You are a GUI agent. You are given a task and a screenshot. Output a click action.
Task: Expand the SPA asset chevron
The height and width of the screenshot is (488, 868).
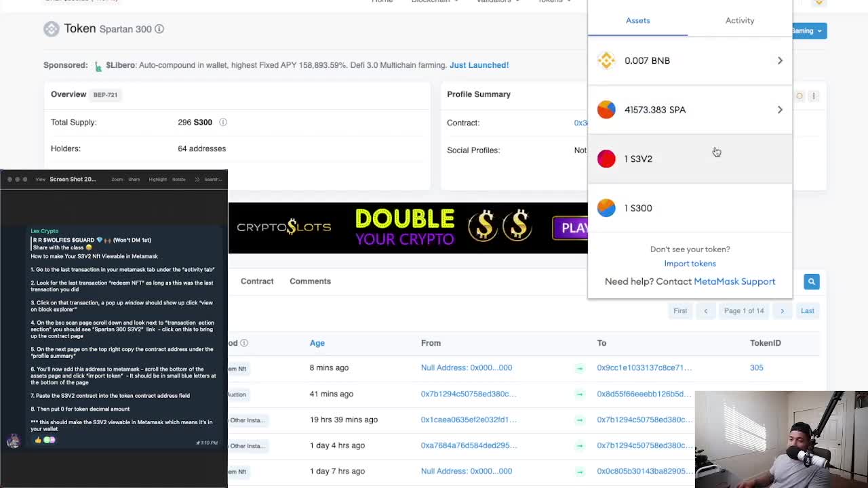(780, 110)
